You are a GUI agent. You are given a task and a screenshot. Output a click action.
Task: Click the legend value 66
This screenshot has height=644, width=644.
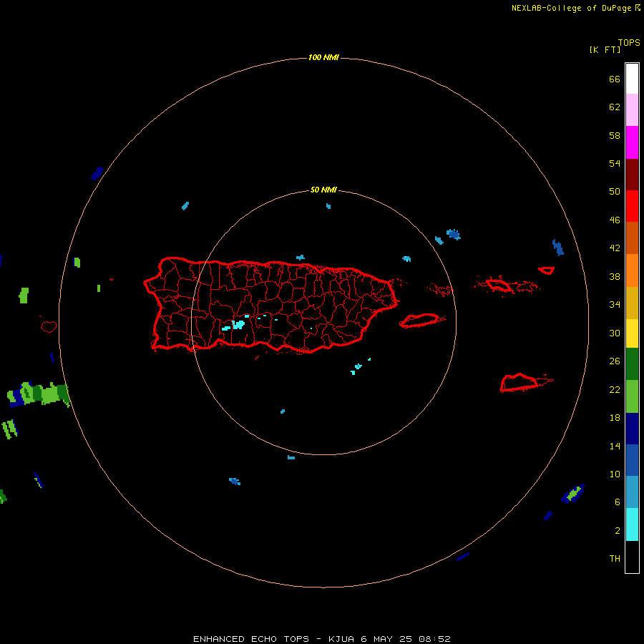click(615, 79)
